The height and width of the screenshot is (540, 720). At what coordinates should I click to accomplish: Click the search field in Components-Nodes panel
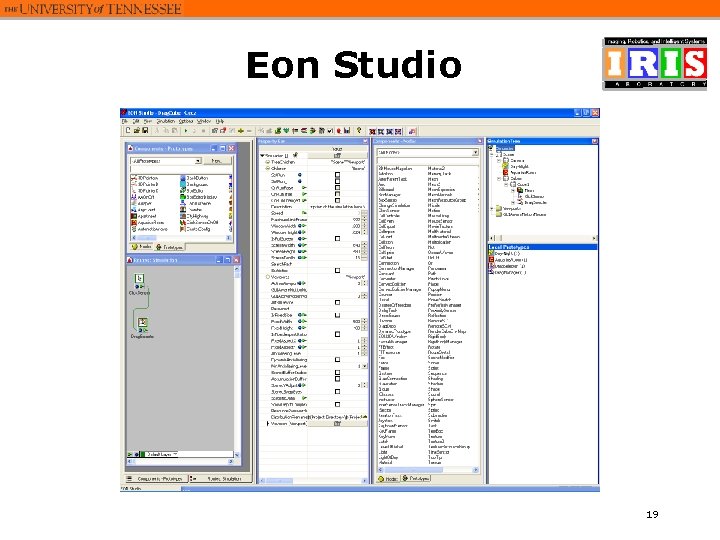tap(428, 161)
